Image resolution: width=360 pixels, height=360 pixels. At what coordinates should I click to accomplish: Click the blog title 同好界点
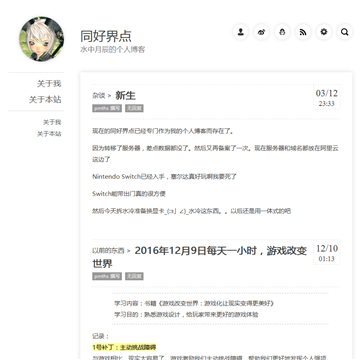pyautogui.click(x=106, y=36)
